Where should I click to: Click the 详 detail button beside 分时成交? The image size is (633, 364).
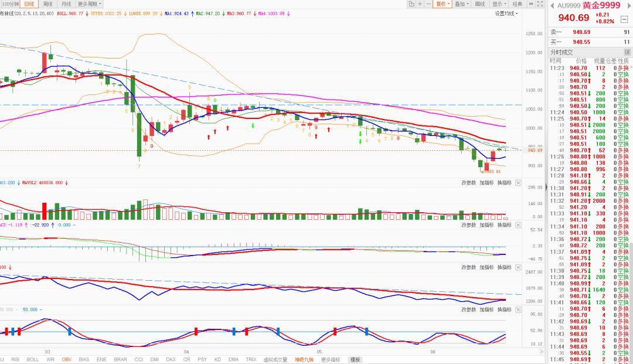(x=627, y=52)
